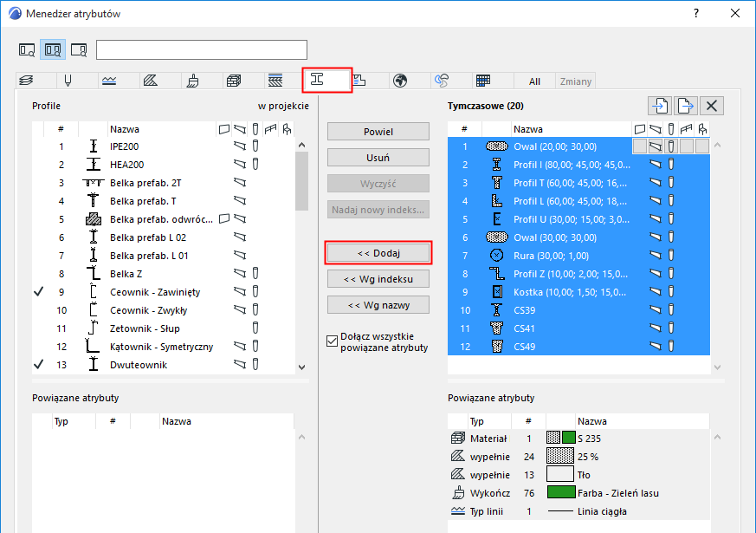The image size is (756, 533).
Task: Select the CS49 temporary profile
Action: (x=578, y=347)
